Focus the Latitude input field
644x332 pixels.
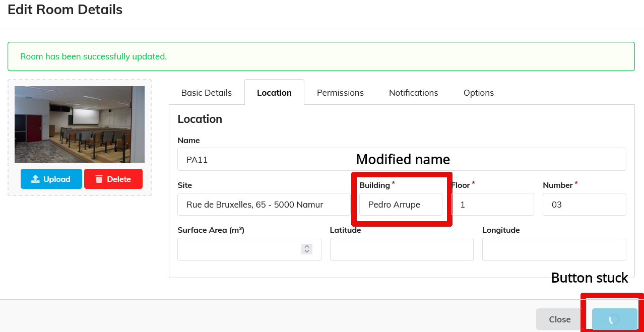(401, 249)
